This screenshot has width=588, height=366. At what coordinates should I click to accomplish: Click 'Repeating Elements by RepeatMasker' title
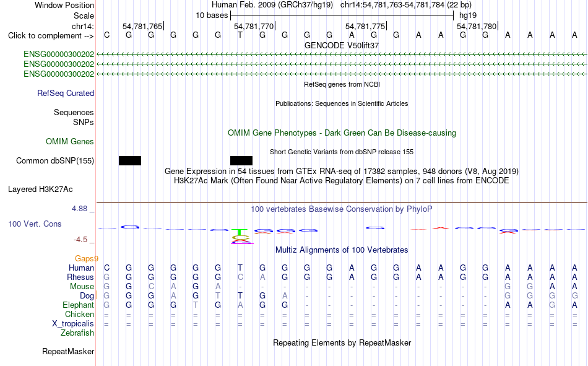(342, 342)
